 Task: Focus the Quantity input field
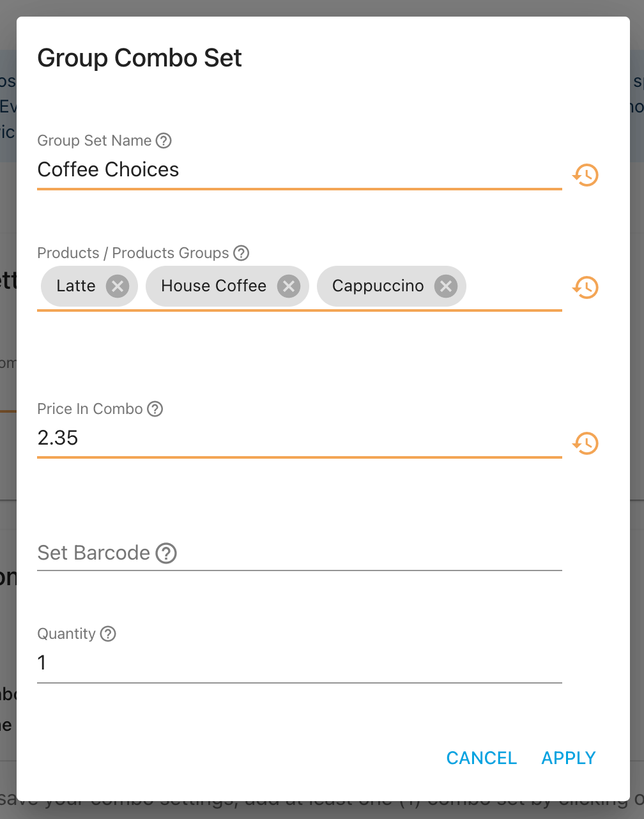[299, 663]
